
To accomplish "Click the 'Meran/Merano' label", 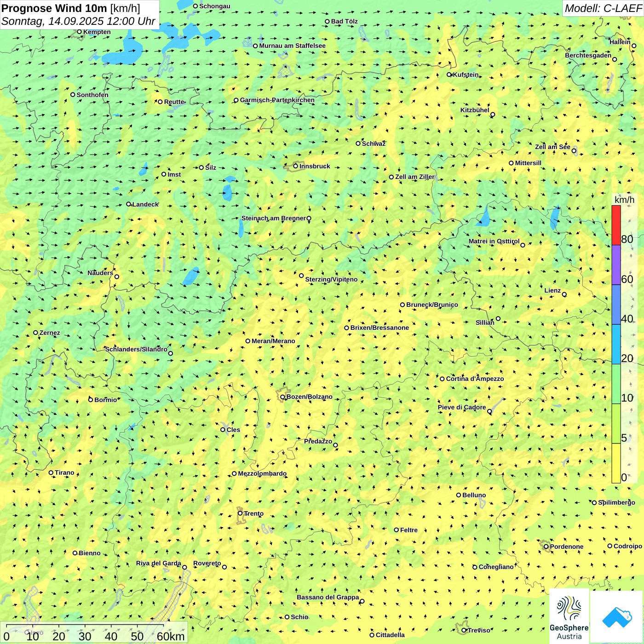I will 273,341.
